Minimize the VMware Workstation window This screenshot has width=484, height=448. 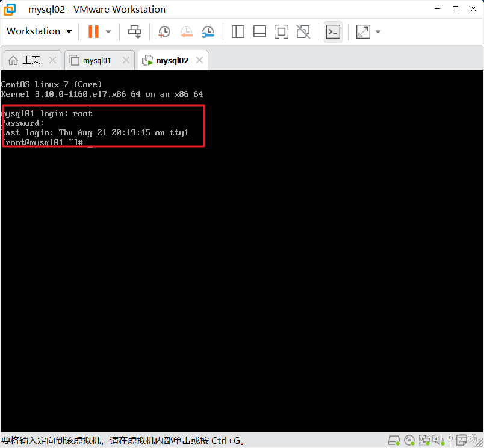click(x=437, y=9)
